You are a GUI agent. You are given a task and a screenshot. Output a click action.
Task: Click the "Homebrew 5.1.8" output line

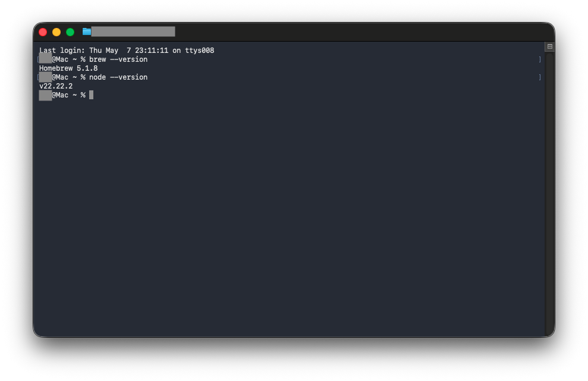(x=68, y=68)
